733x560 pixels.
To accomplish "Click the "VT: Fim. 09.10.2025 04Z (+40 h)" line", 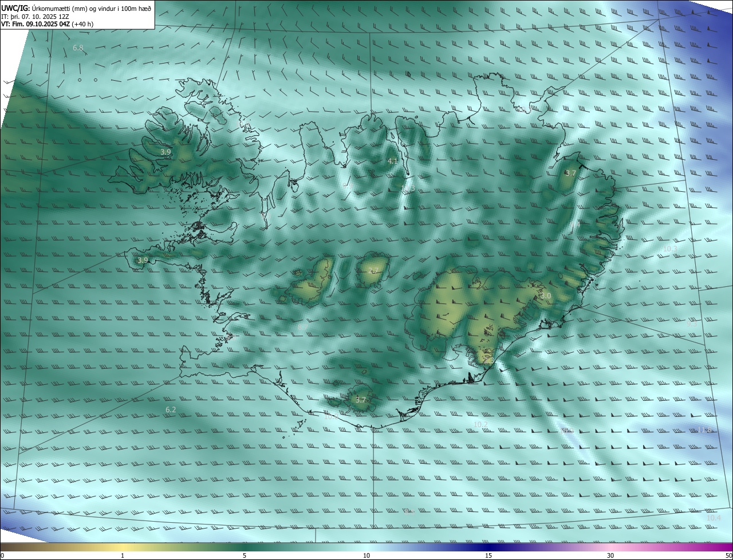I will click(47, 23).
